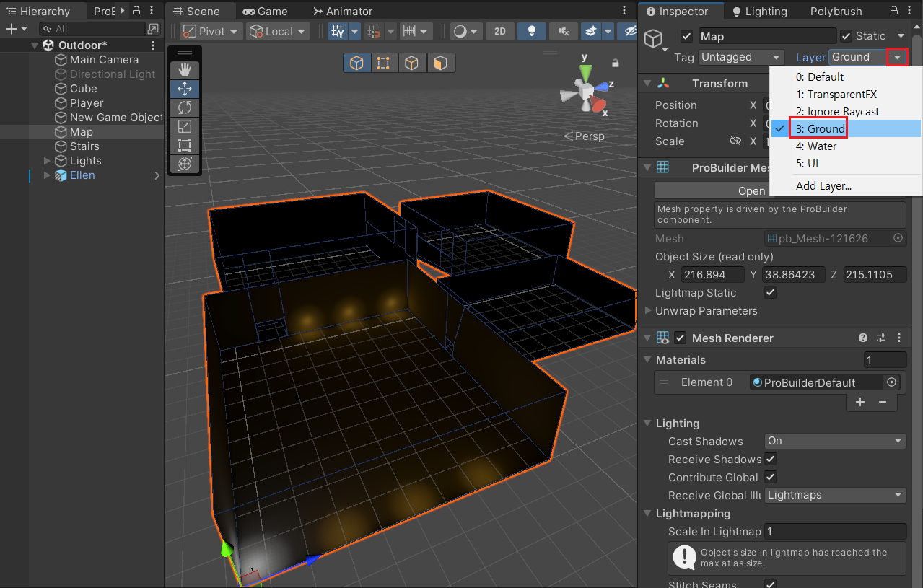Open the Cast Shadows dropdown
The height and width of the screenshot is (588, 923).
[835, 441]
